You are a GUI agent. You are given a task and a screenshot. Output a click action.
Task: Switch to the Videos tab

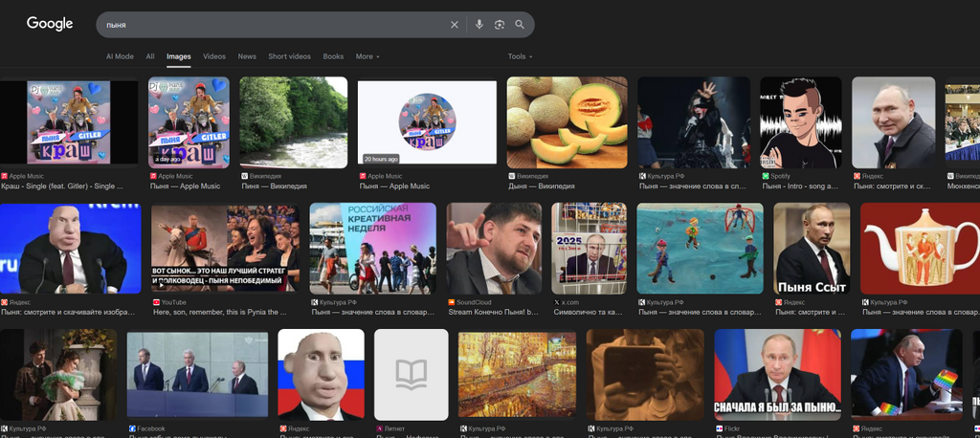point(214,56)
